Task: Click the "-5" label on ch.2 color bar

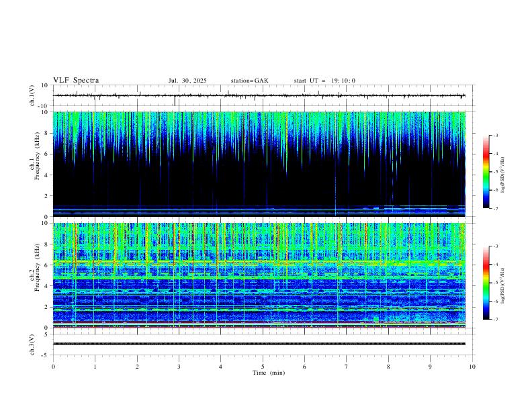Action: click(496, 283)
